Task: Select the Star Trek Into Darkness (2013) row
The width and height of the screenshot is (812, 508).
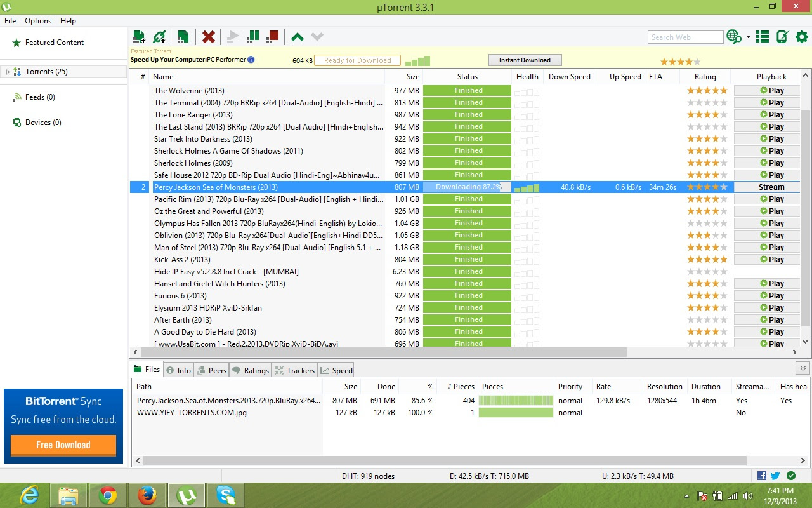Action: coord(465,138)
